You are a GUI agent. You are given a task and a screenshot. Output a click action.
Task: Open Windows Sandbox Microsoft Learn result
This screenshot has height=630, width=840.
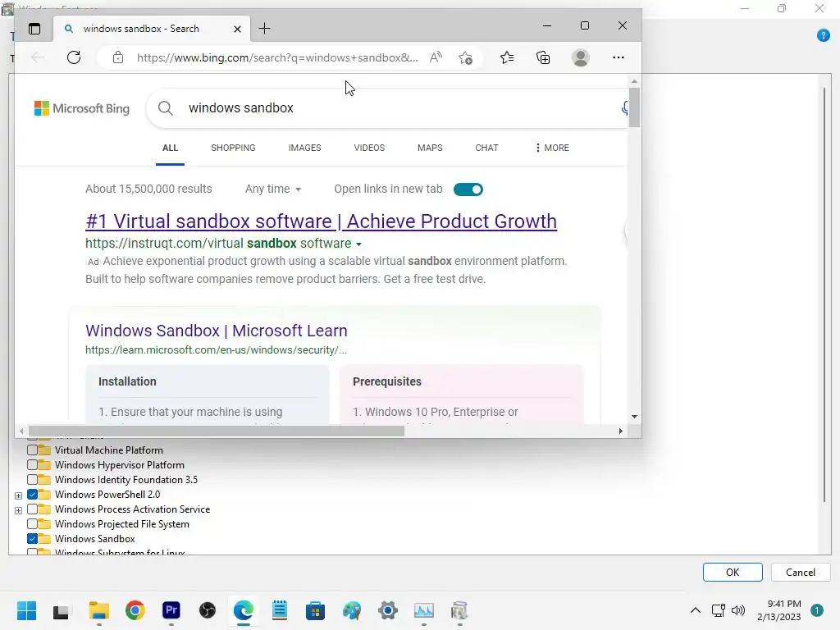pos(217,331)
